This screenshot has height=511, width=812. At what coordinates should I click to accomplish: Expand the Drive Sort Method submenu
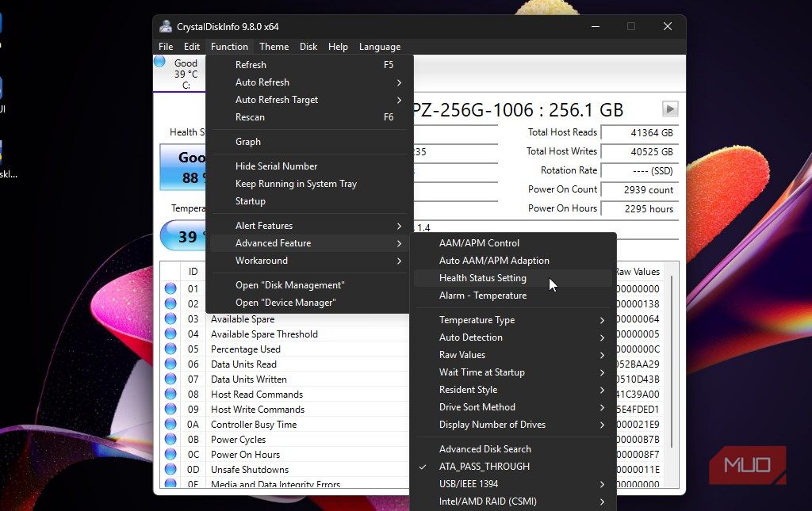(513, 407)
